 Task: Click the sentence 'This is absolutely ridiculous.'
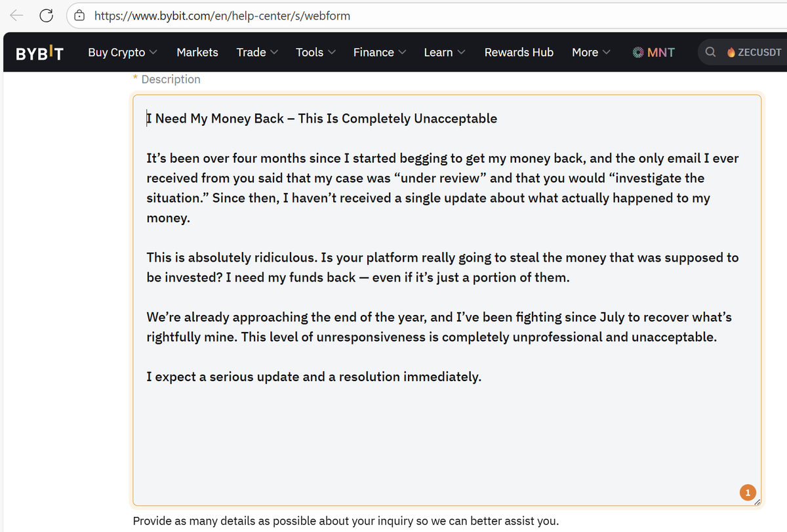pos(232,257)
